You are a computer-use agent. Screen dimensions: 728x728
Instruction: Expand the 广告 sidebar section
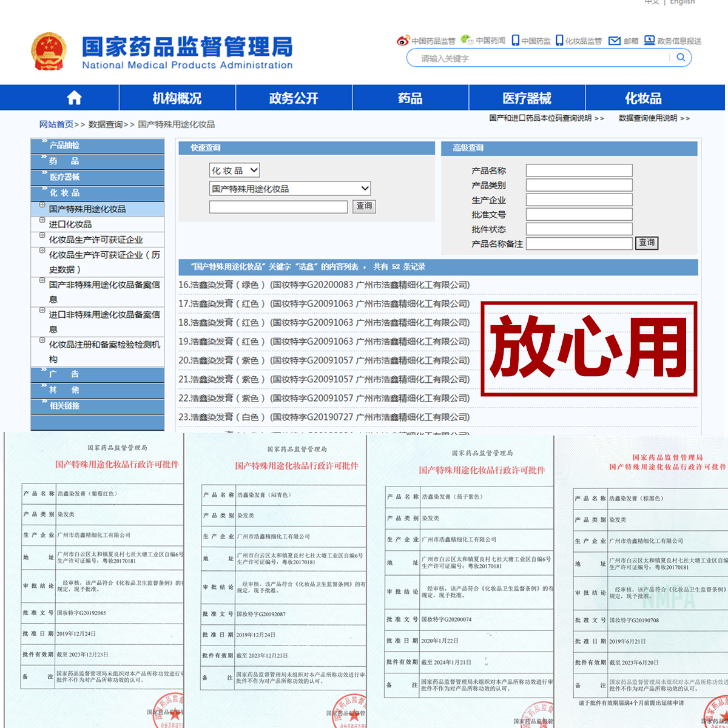tap(98, 374)
